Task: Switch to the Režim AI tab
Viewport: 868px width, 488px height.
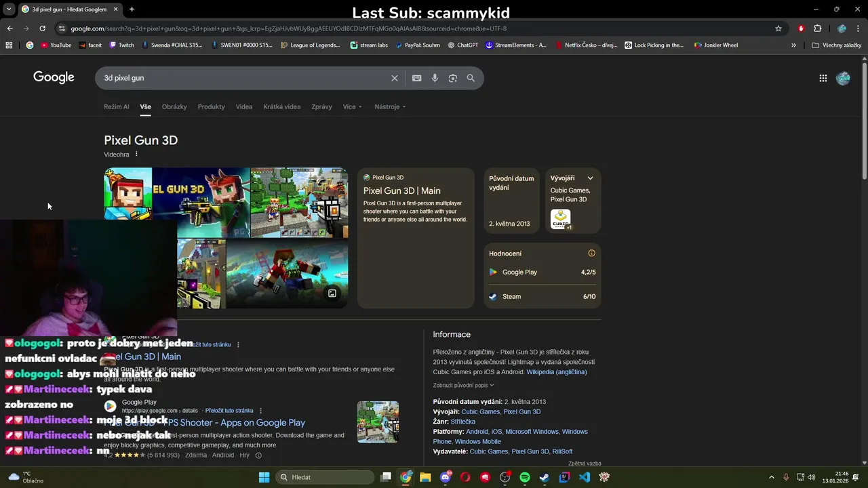Action: click(116, 106)
